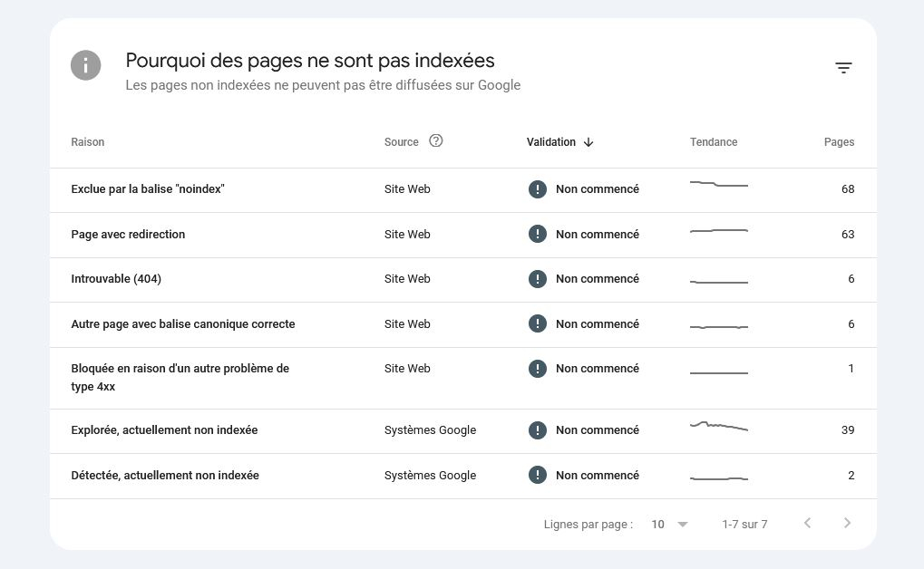Open Bloquée en raison d'un autre problème 4xx
The image size is (924, 569).
click(463, 378)
